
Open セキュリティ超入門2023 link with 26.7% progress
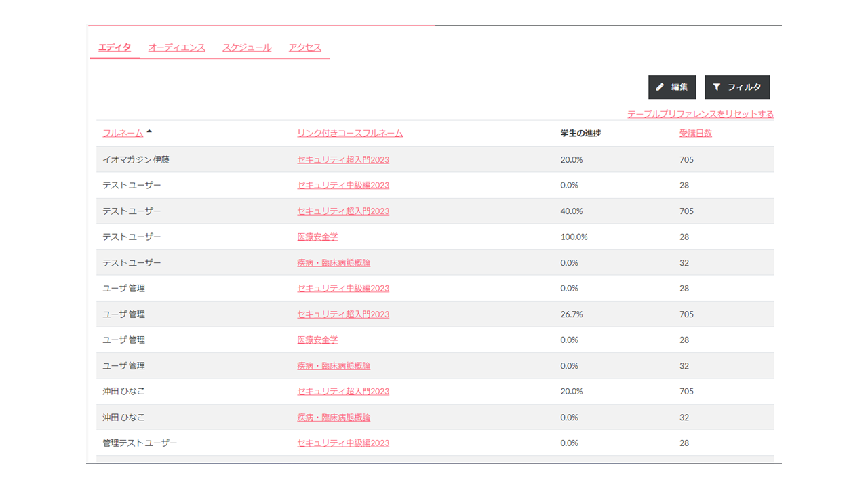click(343, 314)
